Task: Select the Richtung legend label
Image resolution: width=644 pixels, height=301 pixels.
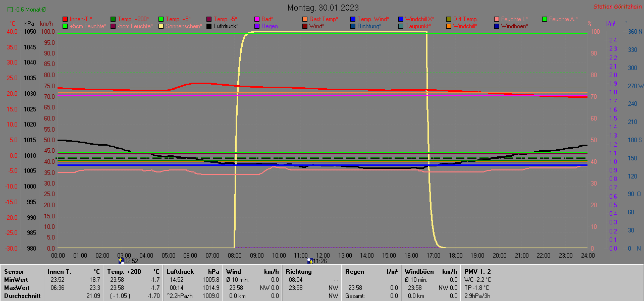Action: tap(369, 26)
